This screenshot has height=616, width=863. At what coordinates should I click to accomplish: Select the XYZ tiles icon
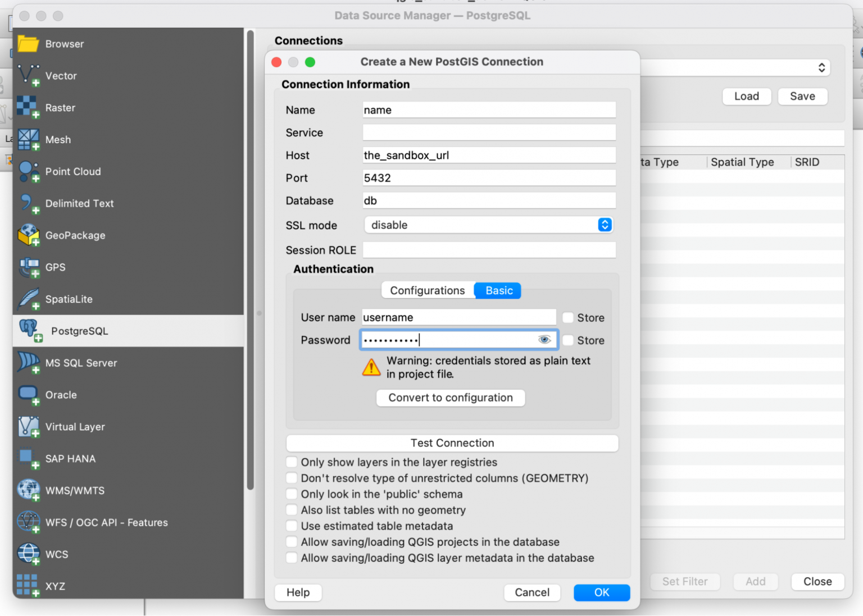(x=28, y=586)
